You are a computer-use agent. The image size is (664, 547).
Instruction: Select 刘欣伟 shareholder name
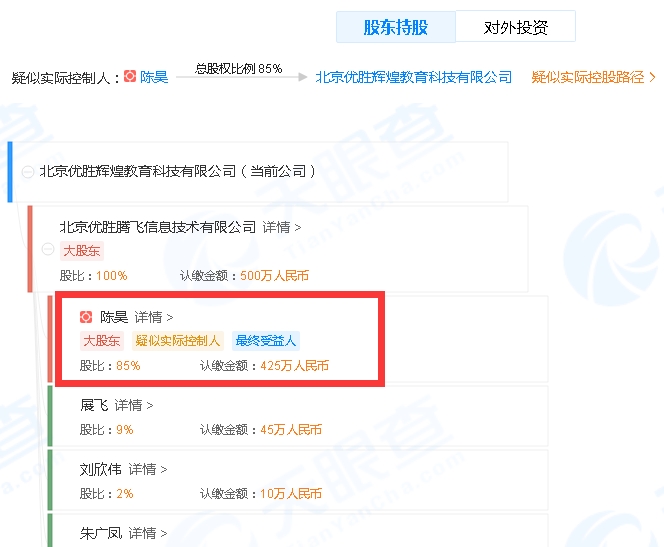[101, 469]
